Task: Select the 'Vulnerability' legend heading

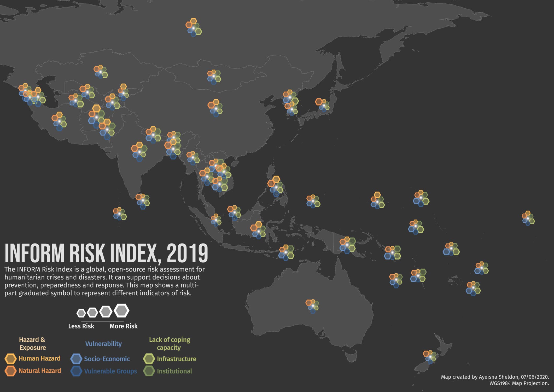Action: pos(103,344)
